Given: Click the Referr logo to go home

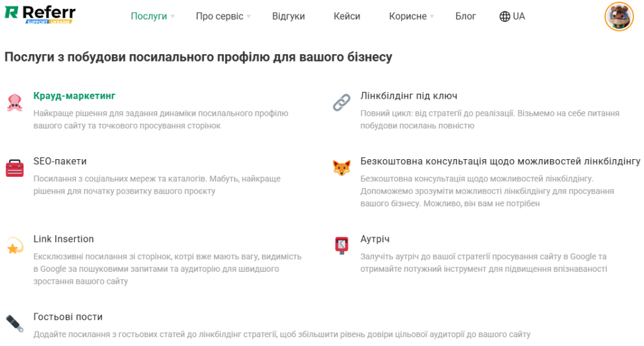Looking at the screenshot, I should coord(40,14).
